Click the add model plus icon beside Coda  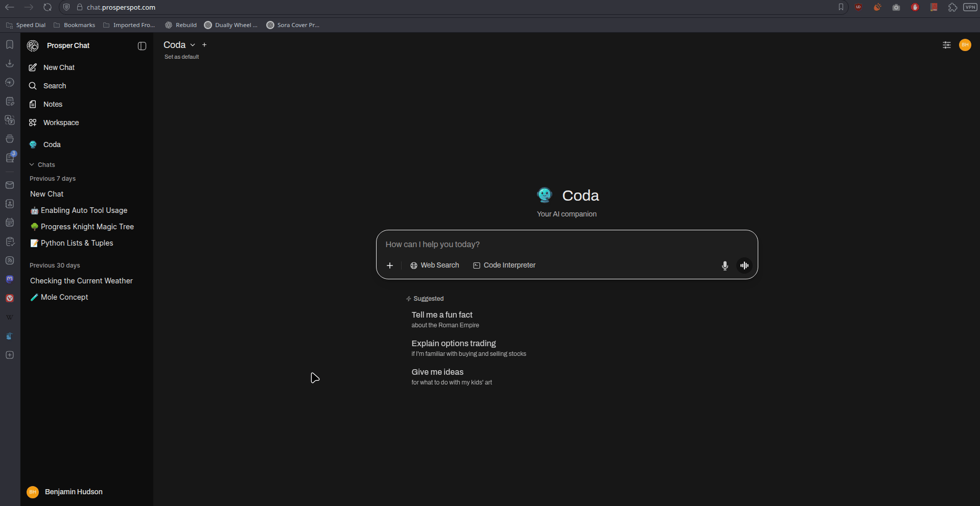point(204,45)
